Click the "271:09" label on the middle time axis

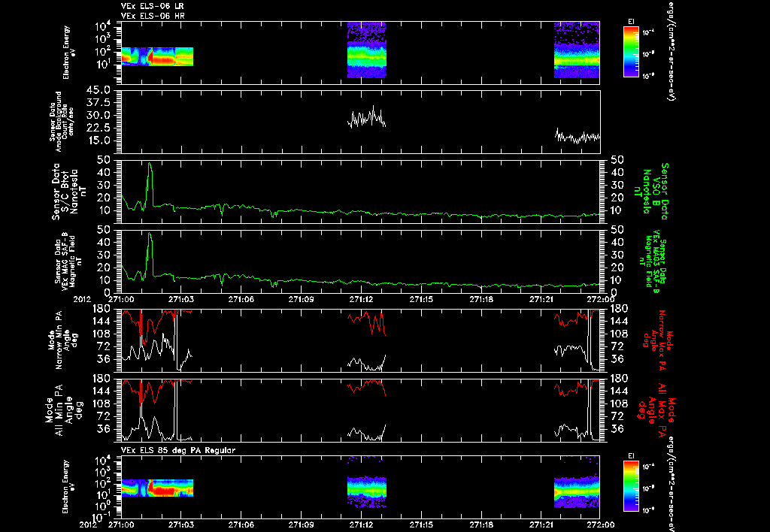click(301, 299)
